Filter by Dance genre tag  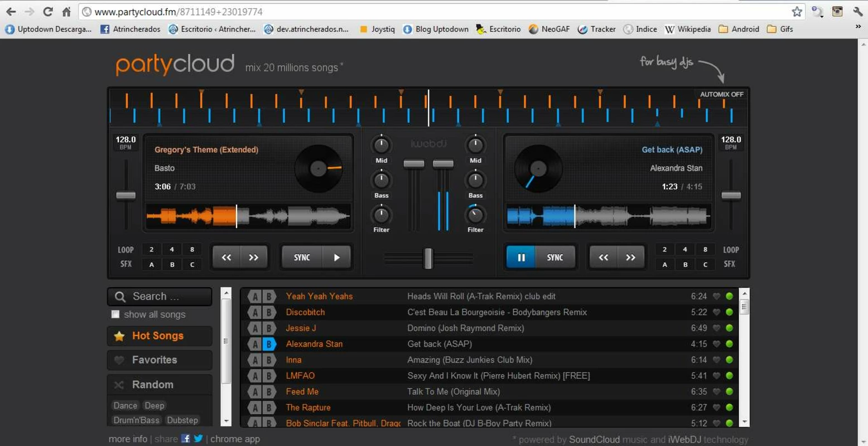pyautogui.click(x=126, y=405)
